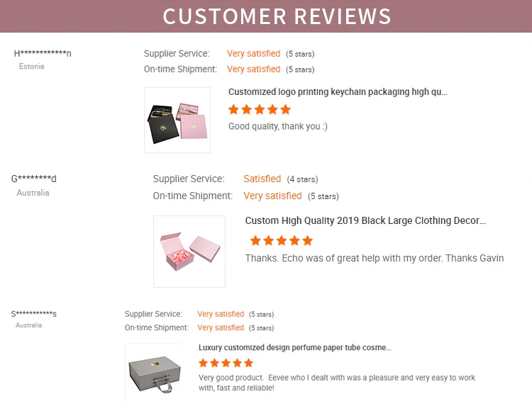Click 'Very satisfied' On-time Shipment for Estonia reviewer
Image resolution: width=532 pixels, height=416 pixels.
click(x=253, y=69)
